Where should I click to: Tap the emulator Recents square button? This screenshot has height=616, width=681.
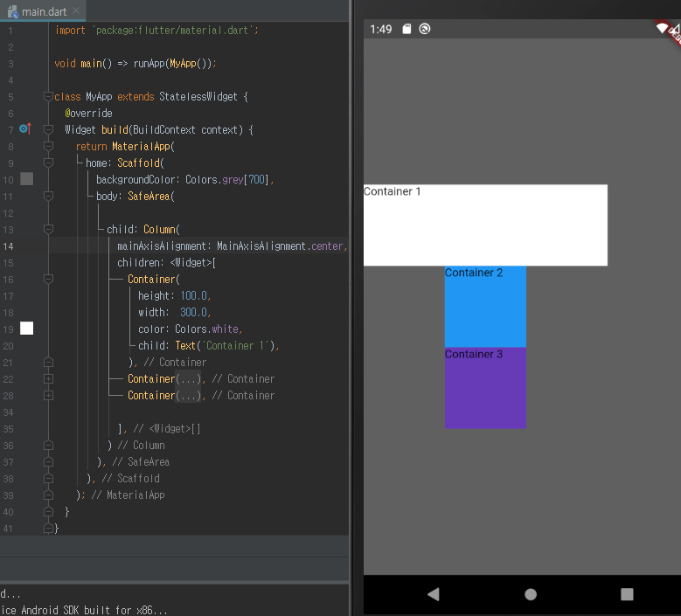(627, 594)
